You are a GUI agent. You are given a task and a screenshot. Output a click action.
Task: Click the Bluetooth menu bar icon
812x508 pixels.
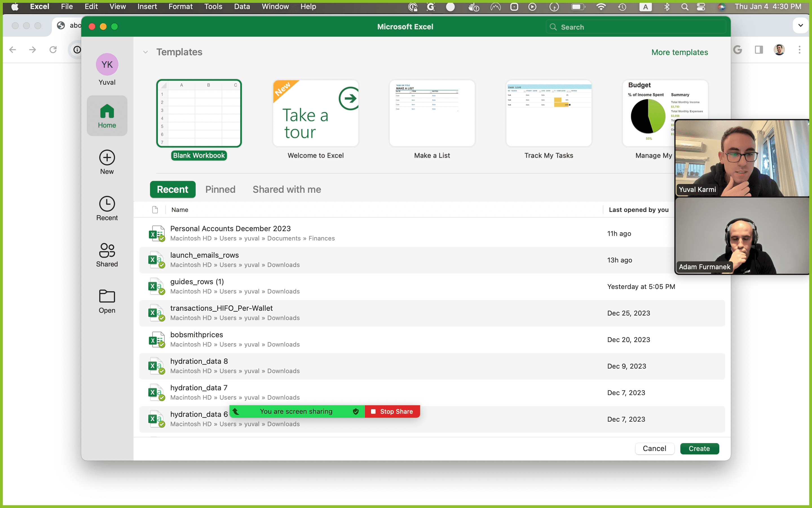[667, 7]
